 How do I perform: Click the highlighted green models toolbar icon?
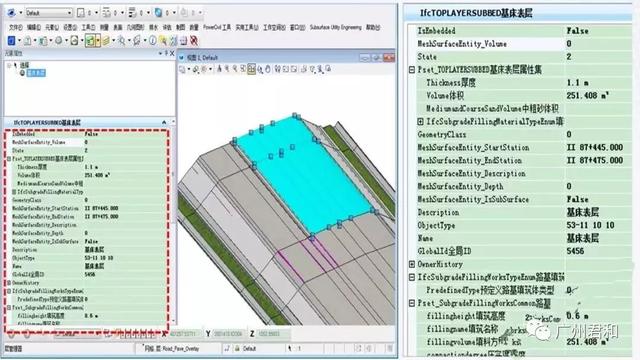(x=90, y=41)
